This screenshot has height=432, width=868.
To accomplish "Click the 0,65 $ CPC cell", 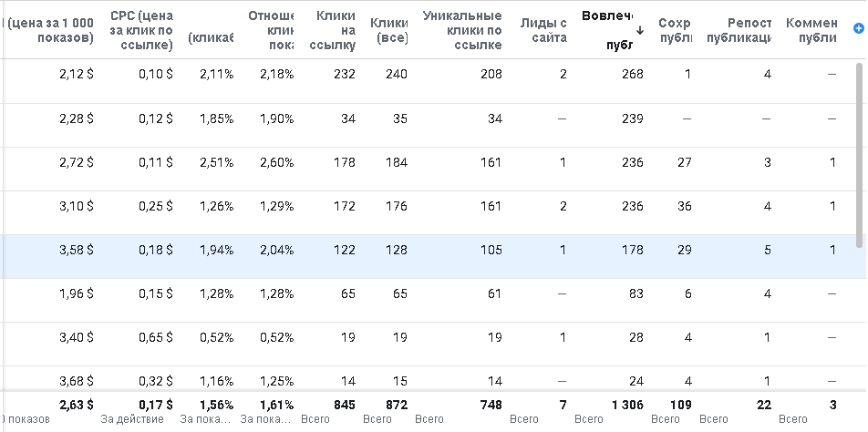I will point(155,337).
